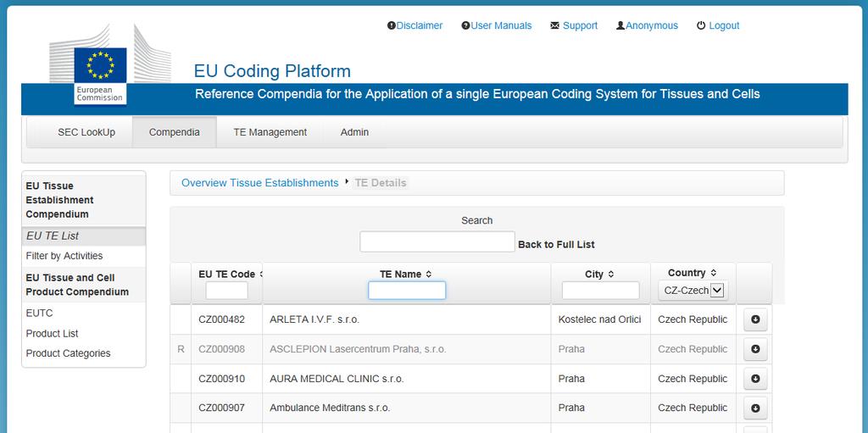Expand details arrow for ASCLEPION Lasercentrum row
The width and height of the screenshot is (868, 433).
(x=755, y=349)
